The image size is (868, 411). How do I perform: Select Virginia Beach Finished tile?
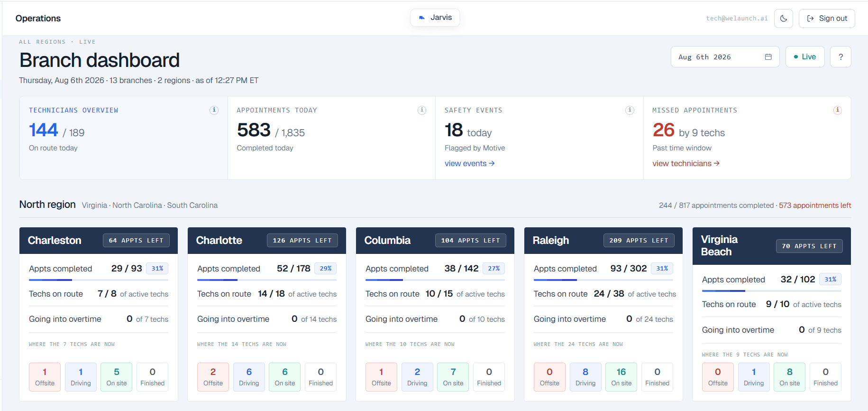click(825, 377)
